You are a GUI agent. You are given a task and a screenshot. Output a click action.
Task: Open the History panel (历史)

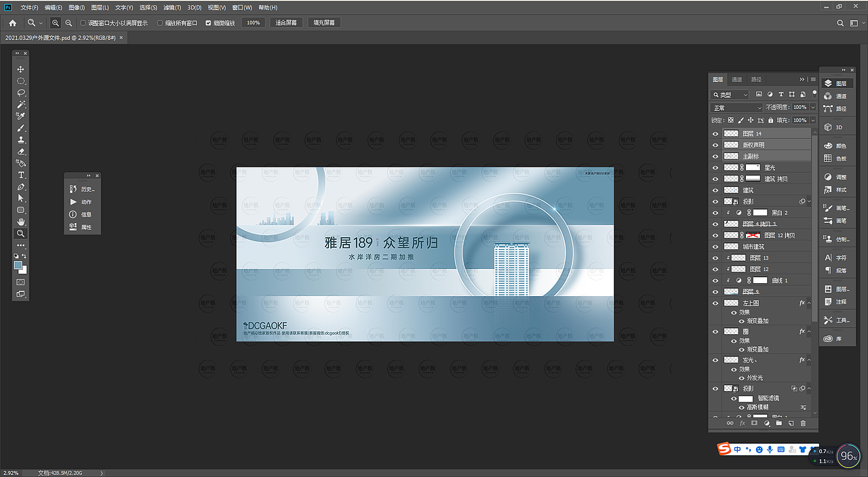click(x=82, y=190)
